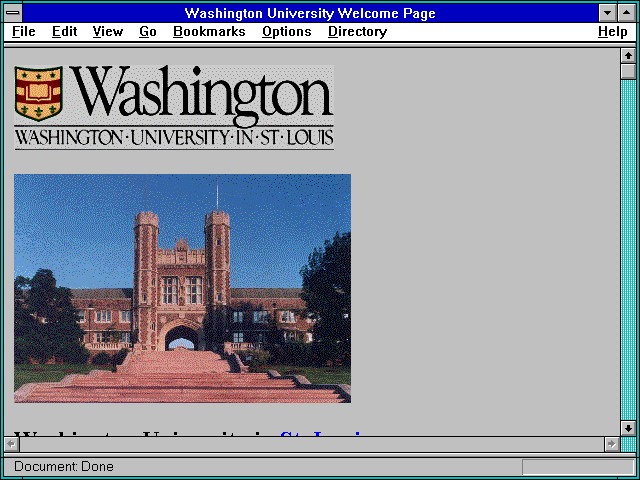Screen dimensions: 640x480
Task: Click the horizontal scrollbar left arrow
Action: 11,444
